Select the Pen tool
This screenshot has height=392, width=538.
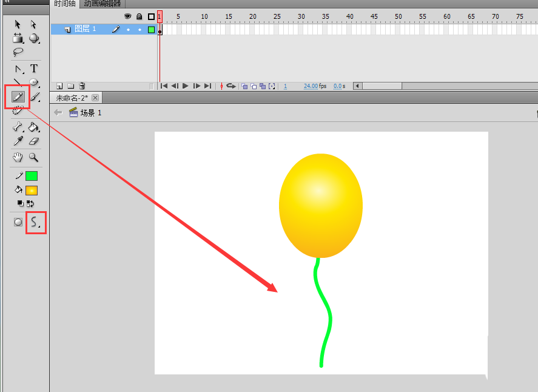(x=18, y=69)
